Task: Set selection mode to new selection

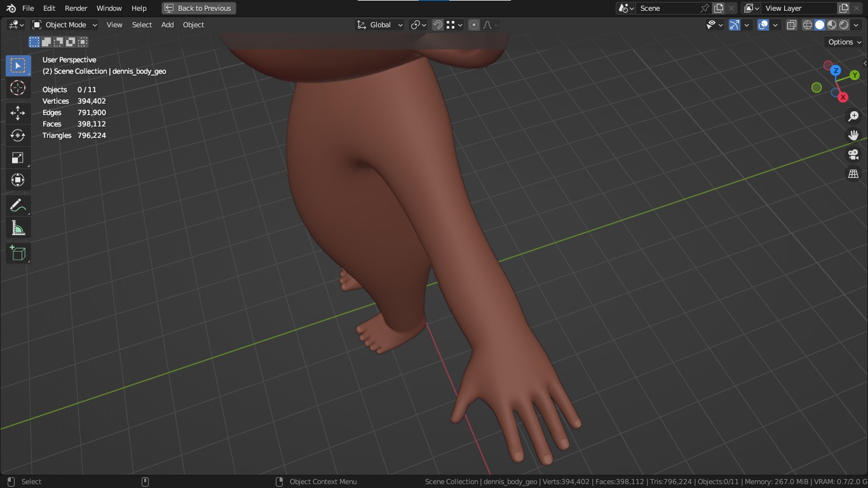Action: [x=34, y=42]
